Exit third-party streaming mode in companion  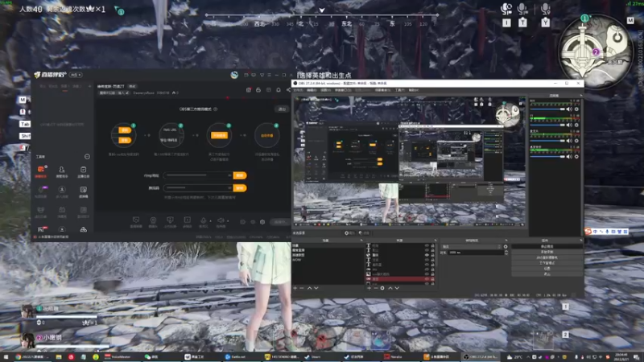[x=282, y=109]
